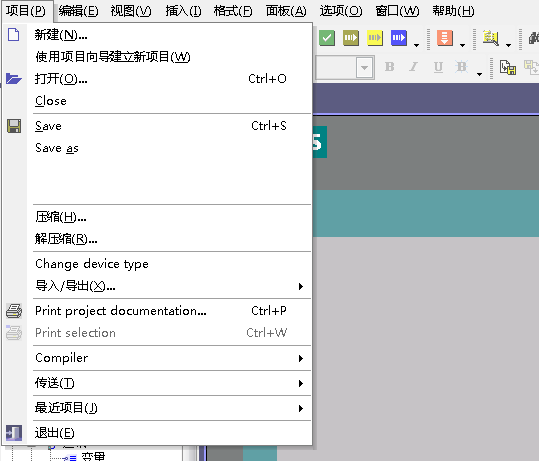This screenshot has height=461, width=539.
Task: Click the New document icon beside 新建(N)
Action: [x=14, y=35]
